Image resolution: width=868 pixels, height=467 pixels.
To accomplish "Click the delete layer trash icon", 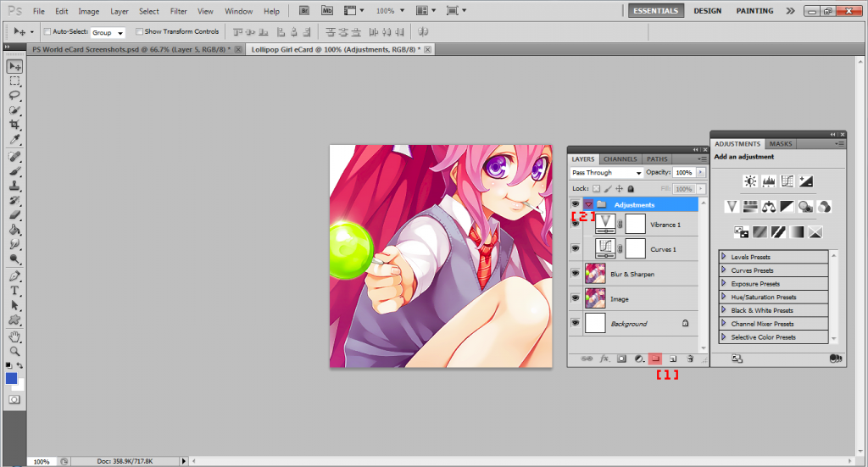I will pos(690,359).
